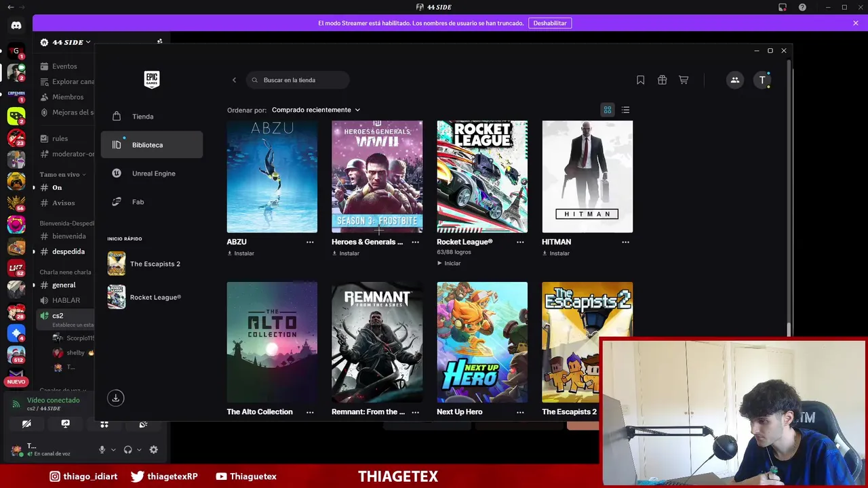
Task: Open Remnant From the Ashes cover
Action: (377, 342)
